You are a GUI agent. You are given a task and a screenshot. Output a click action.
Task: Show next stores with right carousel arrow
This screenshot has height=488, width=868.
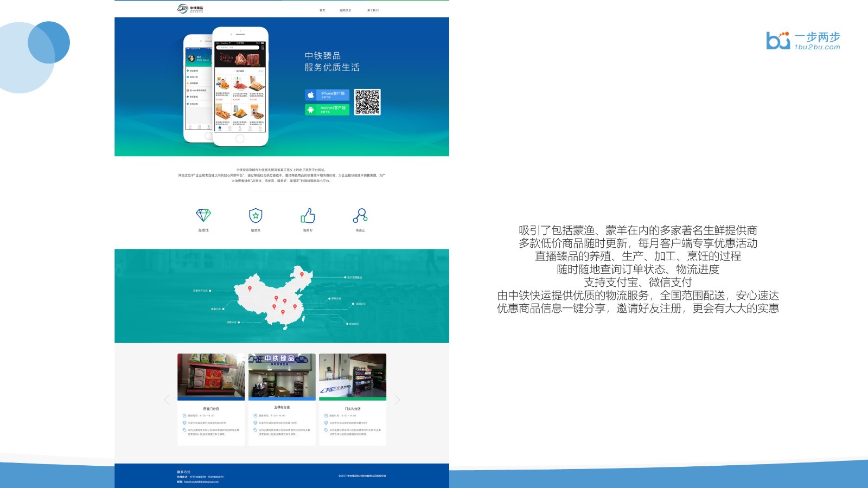tap(397, 400)
